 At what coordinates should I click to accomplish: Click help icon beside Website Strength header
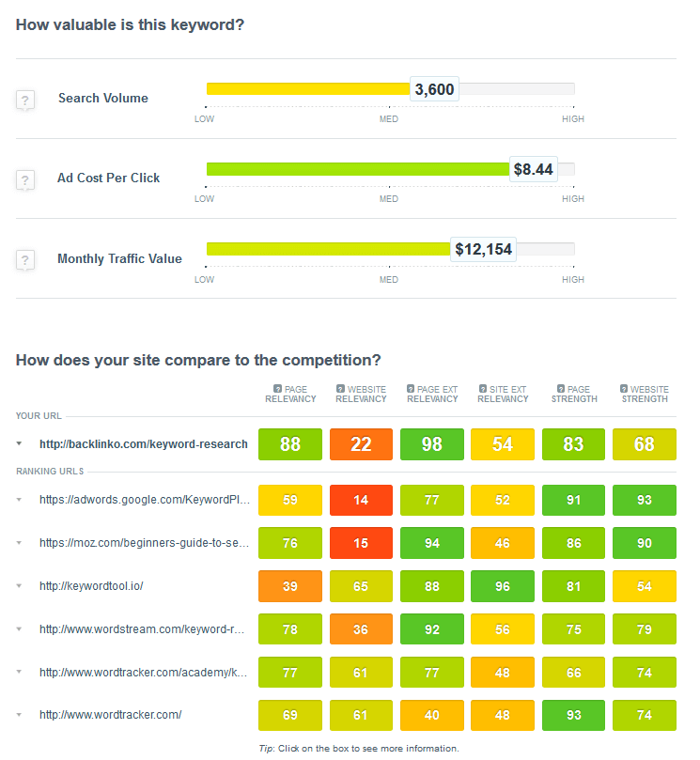[624, 389]
